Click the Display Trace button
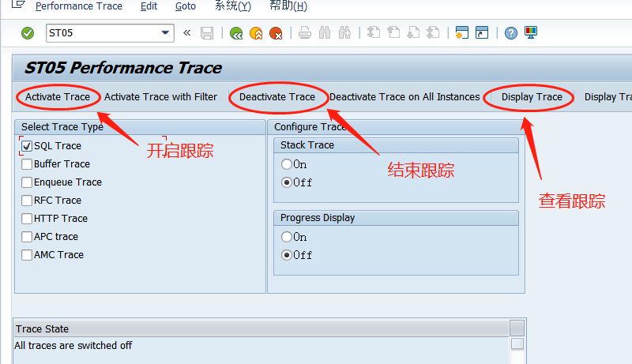This screenshot has height=364, width=632. 532,97
